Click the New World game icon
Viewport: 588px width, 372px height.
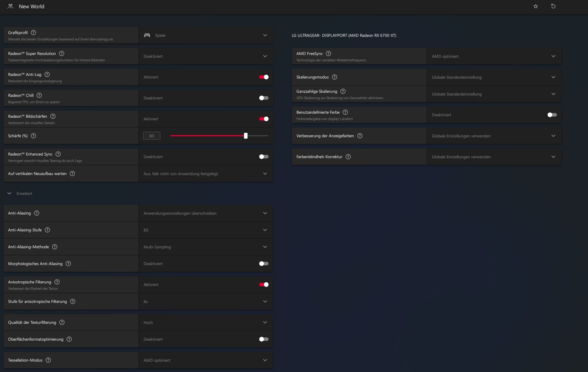coord(10,6)
